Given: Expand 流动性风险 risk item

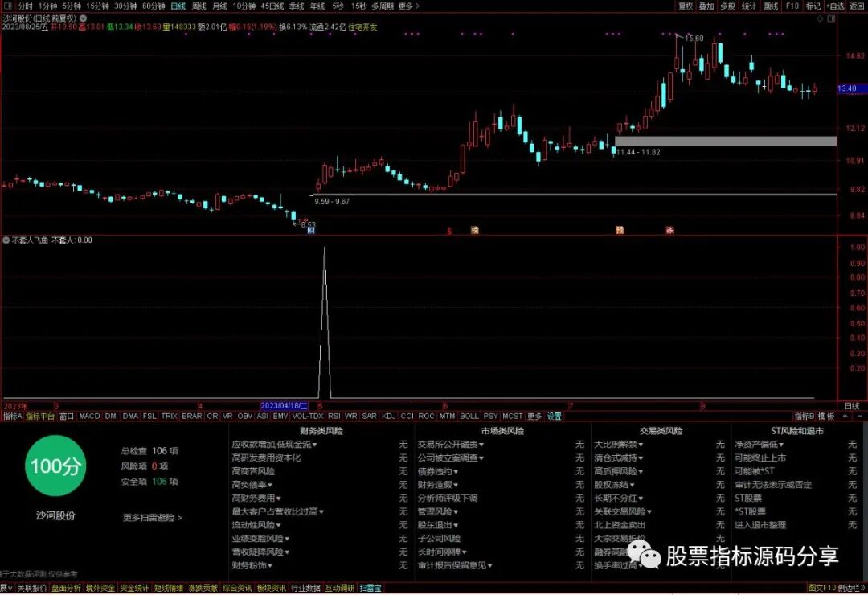Looking at the screenshot, I should [x=256, y=525].
